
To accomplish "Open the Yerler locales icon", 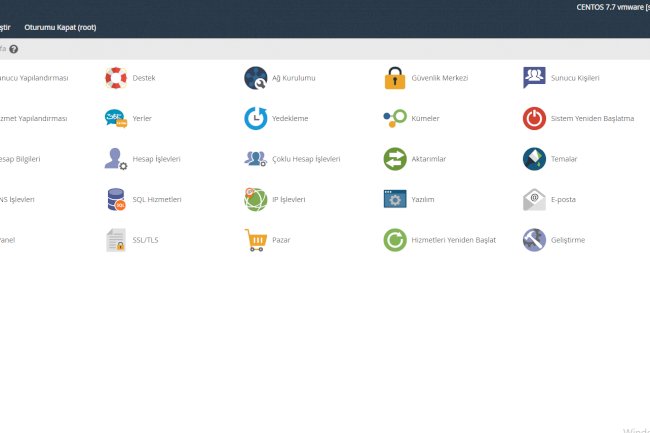I will (116, 119).
